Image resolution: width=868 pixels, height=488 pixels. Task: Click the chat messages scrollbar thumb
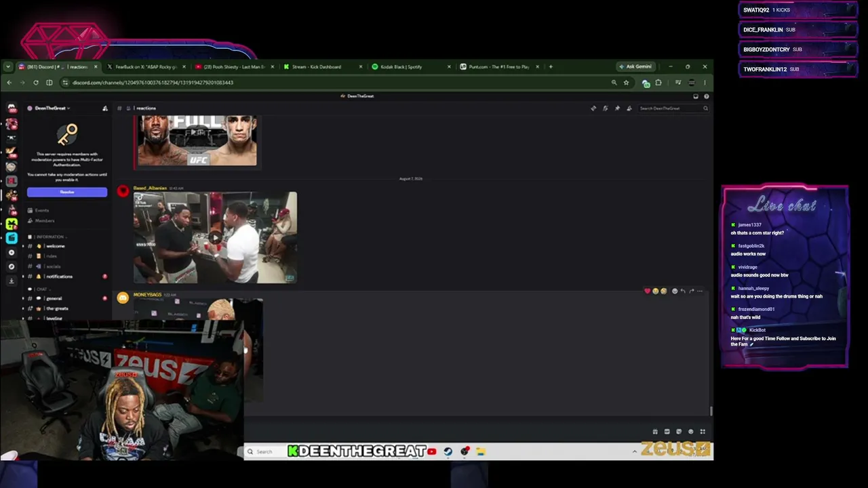(711, 411)
